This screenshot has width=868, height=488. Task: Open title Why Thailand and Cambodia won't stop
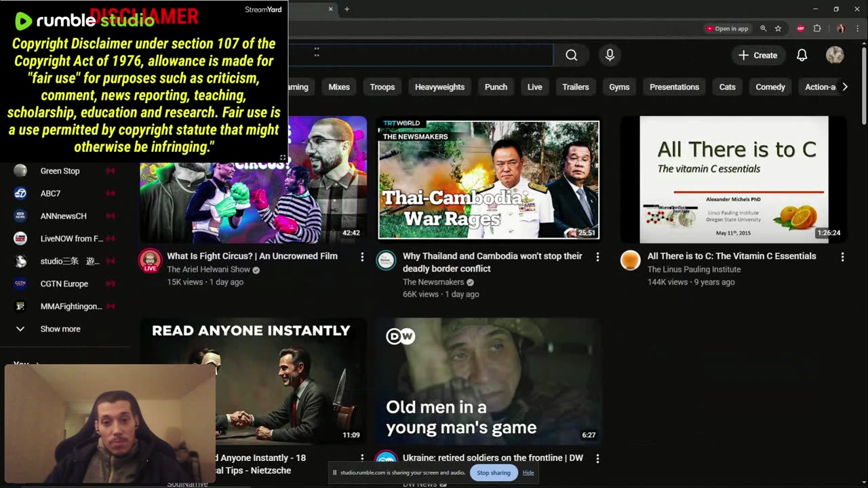point(492,262)
